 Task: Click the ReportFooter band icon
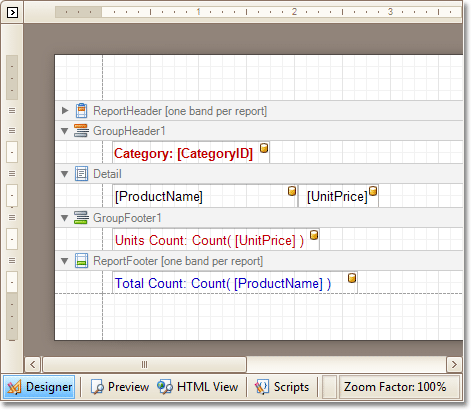point(81,261)
